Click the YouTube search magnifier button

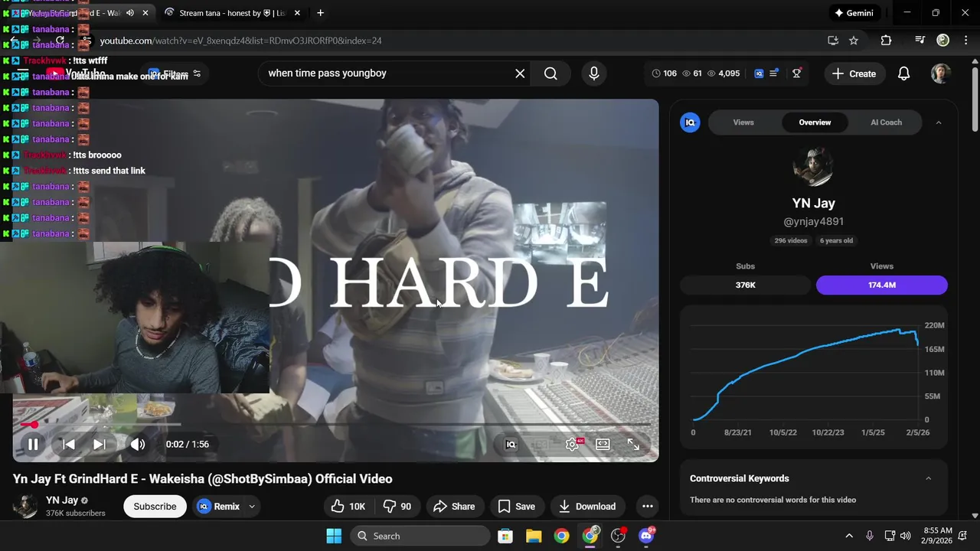550,73
